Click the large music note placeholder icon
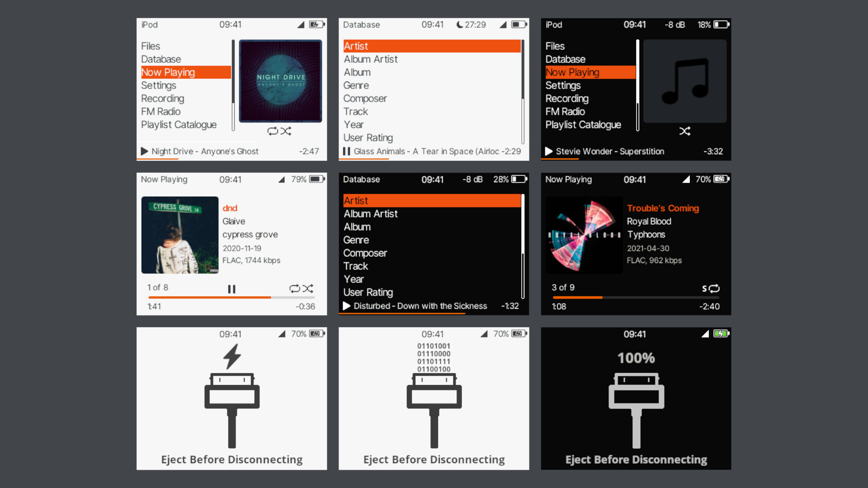This screenshot has width=868, height=488. pos(684,81)
